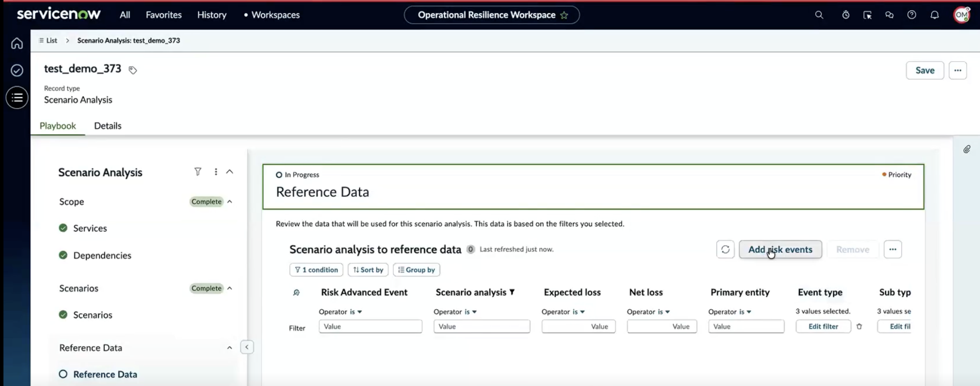Open Primary entity operator dropdown

tap(745, 312)
